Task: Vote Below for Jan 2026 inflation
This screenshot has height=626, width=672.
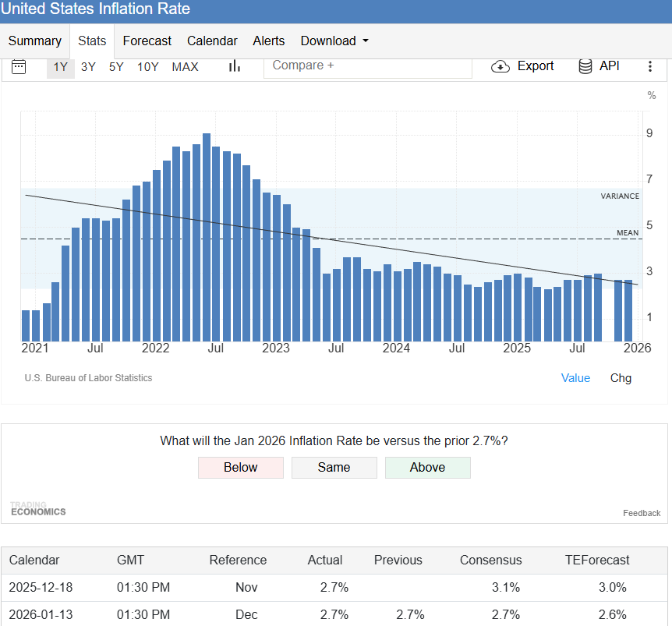Action: tap(240, 468)
